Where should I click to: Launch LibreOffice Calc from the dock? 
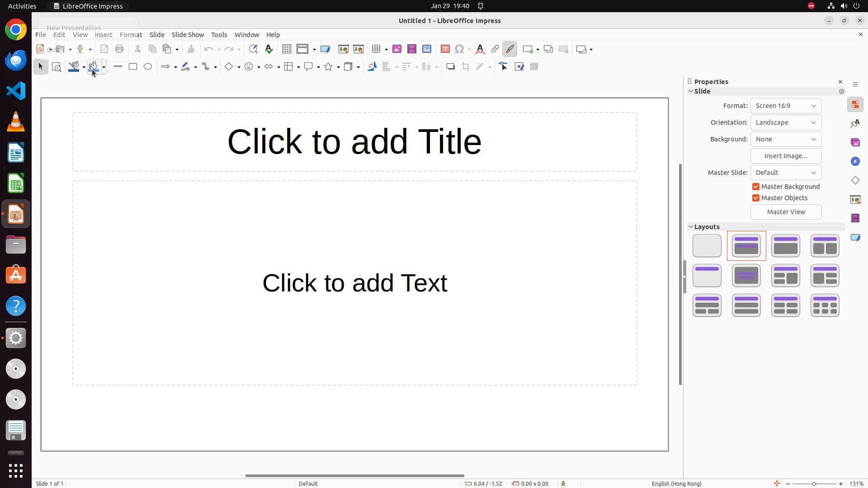click(16, 184)
